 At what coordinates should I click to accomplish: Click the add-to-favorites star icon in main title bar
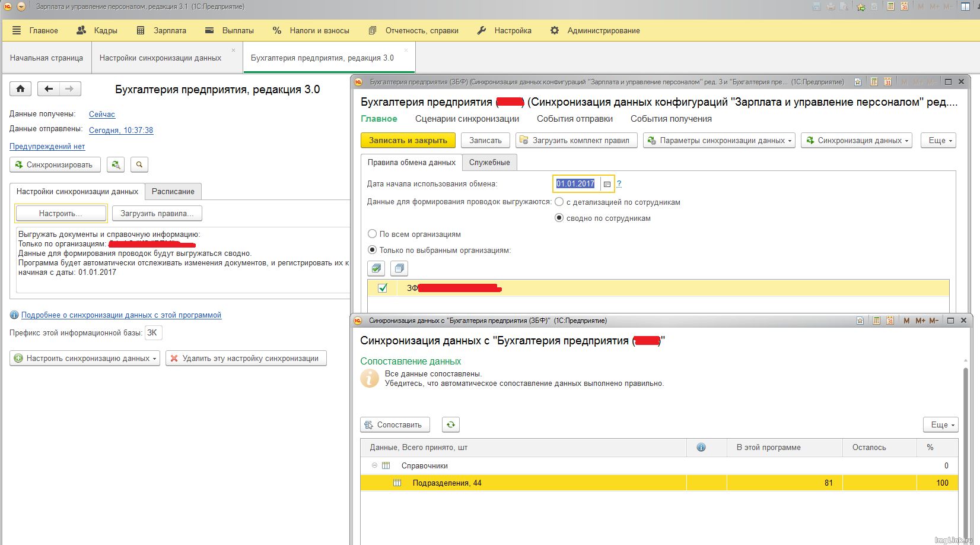860,7
